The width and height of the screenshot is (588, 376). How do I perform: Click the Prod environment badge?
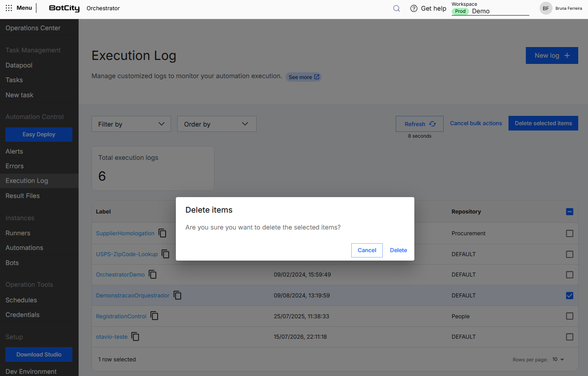[x=461, y=11]
